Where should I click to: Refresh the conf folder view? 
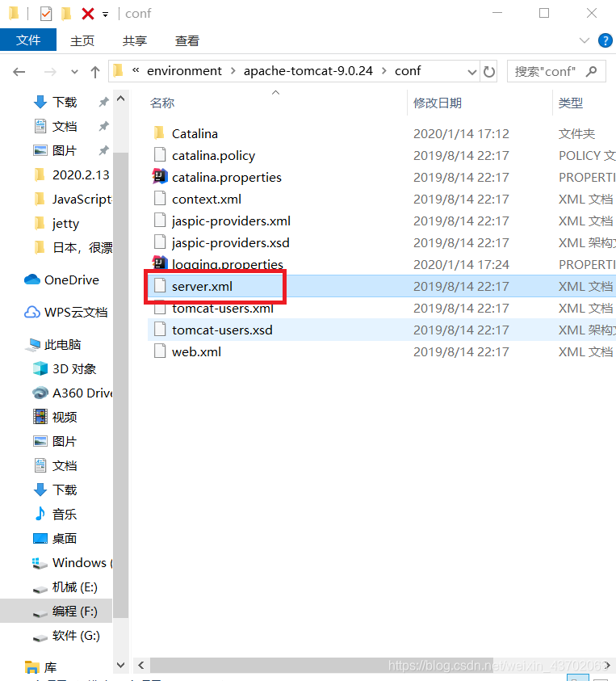tap(488, 72)
